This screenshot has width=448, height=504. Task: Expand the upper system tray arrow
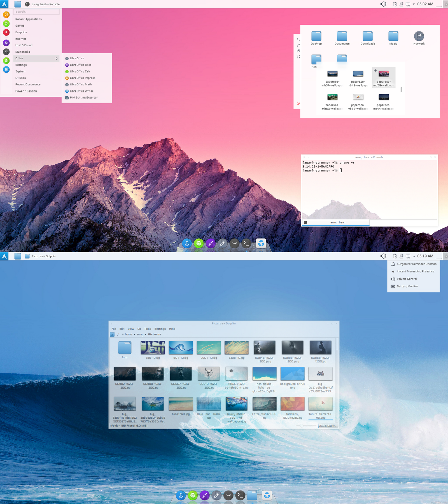point(414,4)
